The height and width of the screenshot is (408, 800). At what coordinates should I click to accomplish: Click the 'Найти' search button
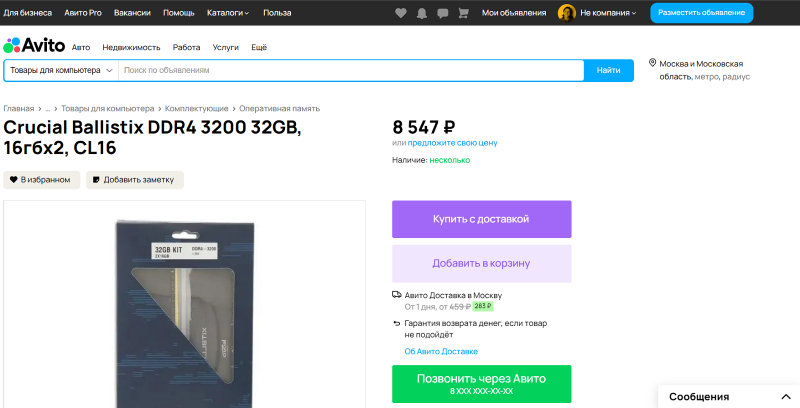[x=609, y=70]
